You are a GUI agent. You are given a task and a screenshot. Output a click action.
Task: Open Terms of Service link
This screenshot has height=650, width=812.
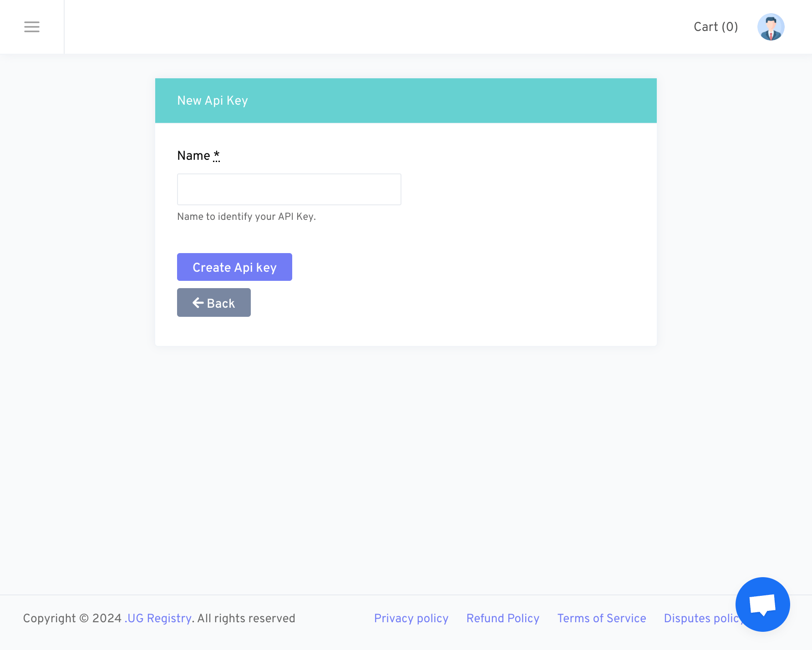601,618
